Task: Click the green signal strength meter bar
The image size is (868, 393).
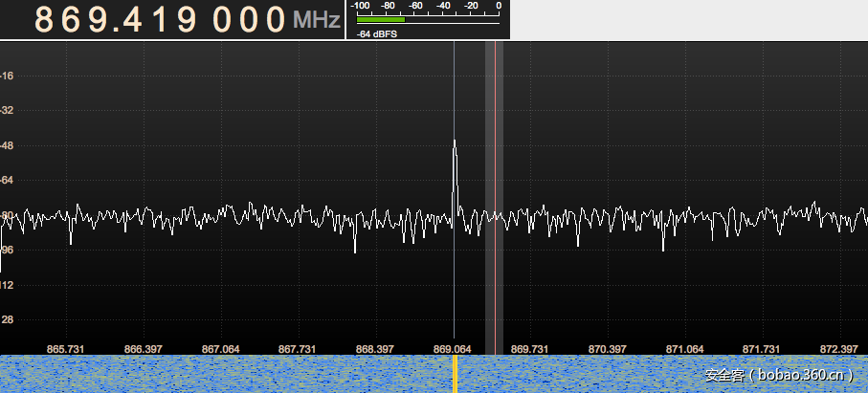Action: click(380, 19)
